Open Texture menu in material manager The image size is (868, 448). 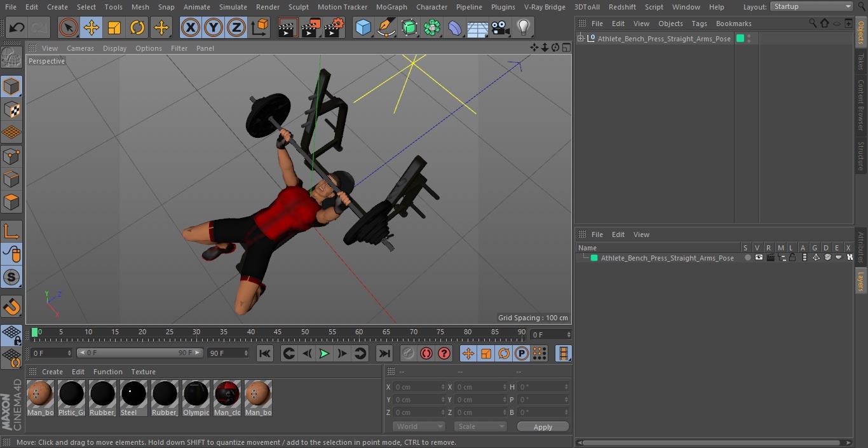point(143,372)
